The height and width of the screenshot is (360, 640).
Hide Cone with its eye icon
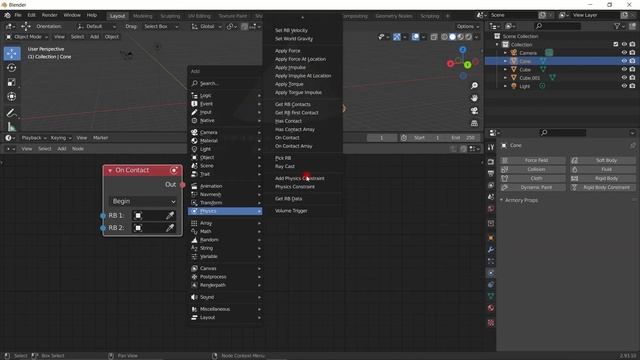(x=624, y=61)
